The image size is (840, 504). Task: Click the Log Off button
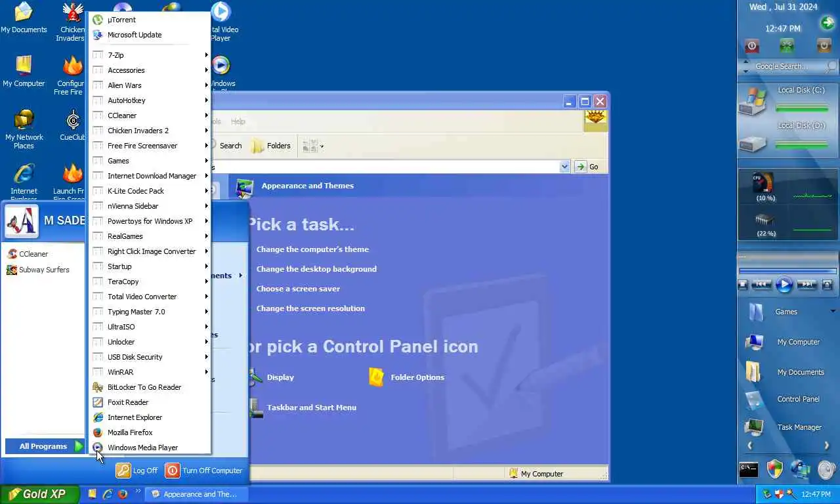coord(137,471)
